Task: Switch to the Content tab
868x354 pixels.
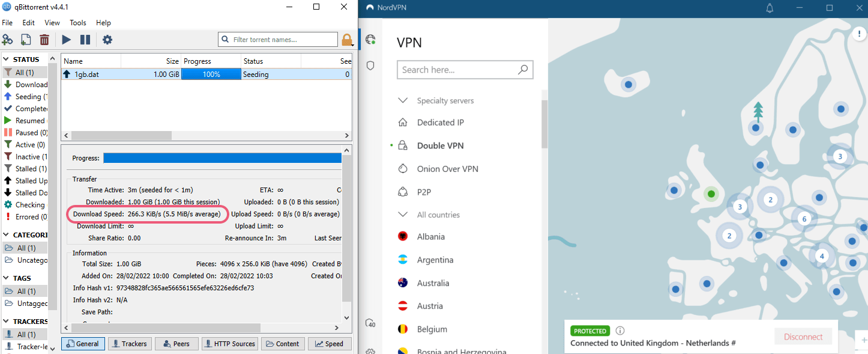Action: click(283, 344)
